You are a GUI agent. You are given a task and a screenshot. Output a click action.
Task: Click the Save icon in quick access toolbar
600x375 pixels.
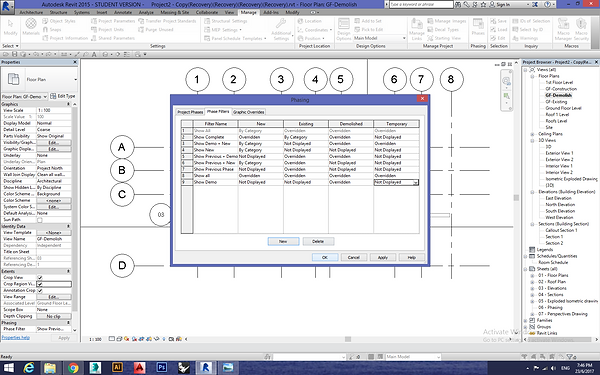[x=15, y=54]
